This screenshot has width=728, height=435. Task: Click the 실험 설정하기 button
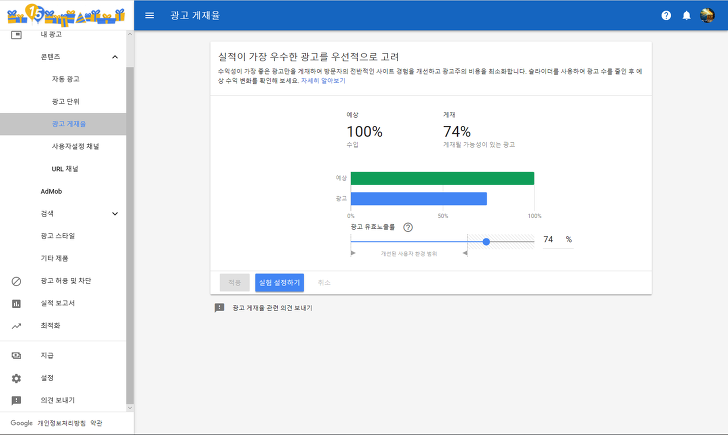click(280, 282)
